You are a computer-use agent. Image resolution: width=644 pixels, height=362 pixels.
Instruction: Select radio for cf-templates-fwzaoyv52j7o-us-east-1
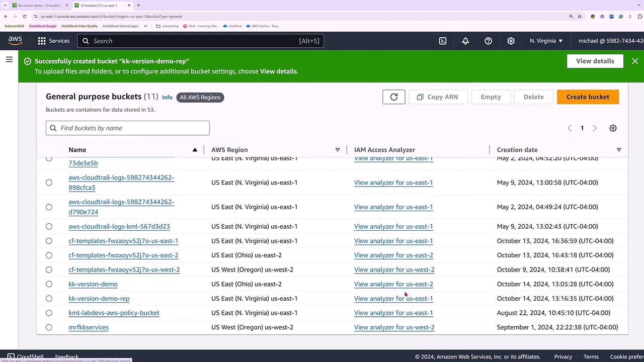click(x=49, y=241)
